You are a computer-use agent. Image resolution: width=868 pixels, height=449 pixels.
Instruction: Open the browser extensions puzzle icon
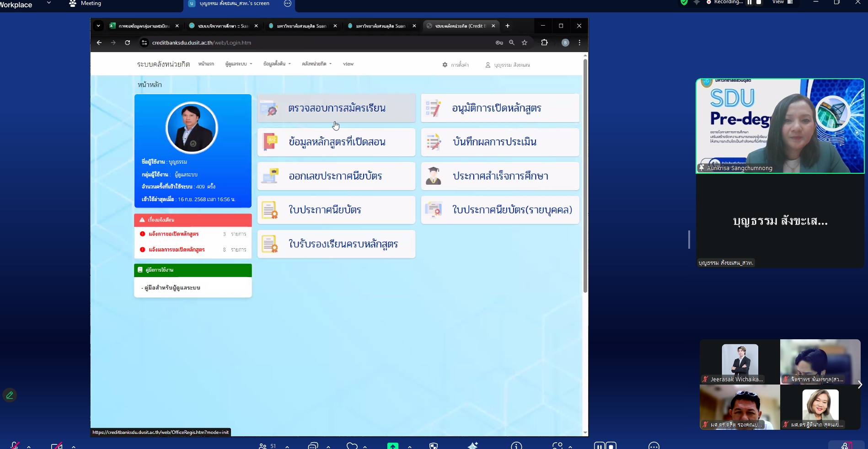544,43
